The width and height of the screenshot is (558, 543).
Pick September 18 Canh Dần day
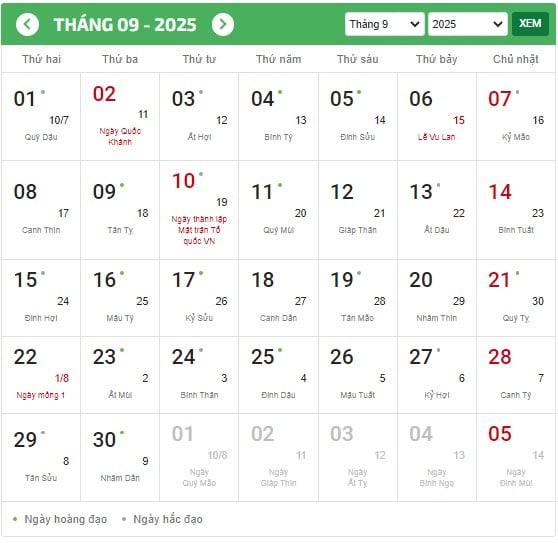[x=278, y=298]
